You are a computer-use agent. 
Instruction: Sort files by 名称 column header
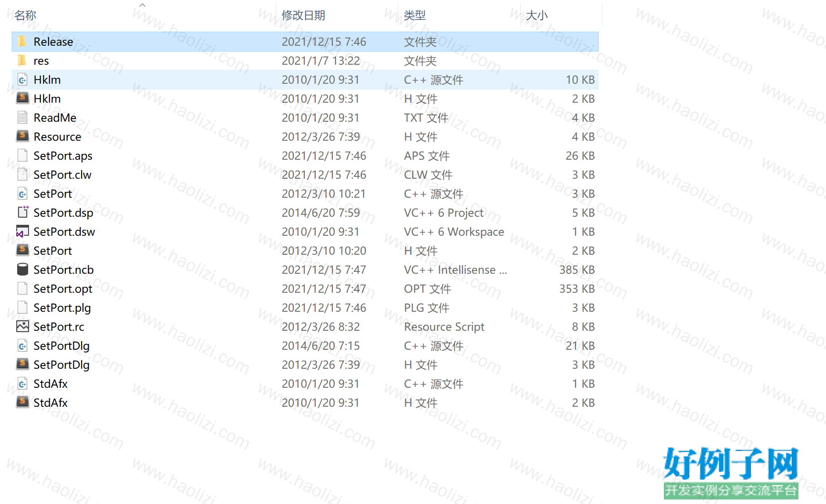pos(25,15)
